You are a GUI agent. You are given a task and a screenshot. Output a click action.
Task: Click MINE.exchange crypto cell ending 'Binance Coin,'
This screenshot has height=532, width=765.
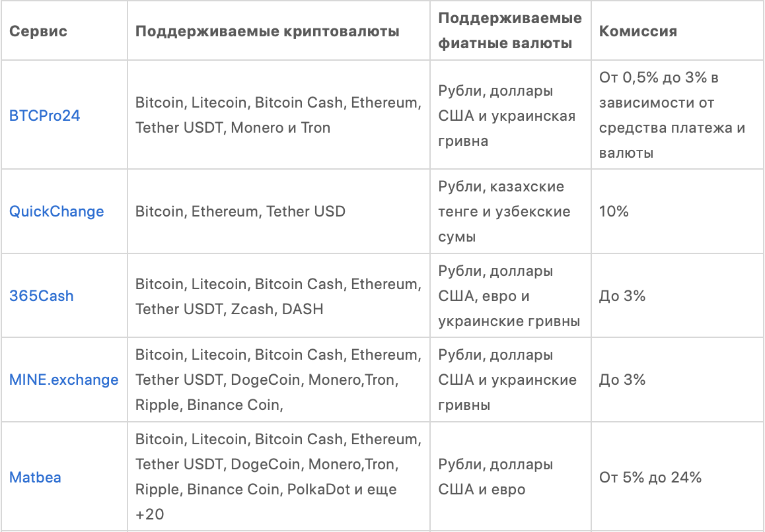(x=277, y=380)
